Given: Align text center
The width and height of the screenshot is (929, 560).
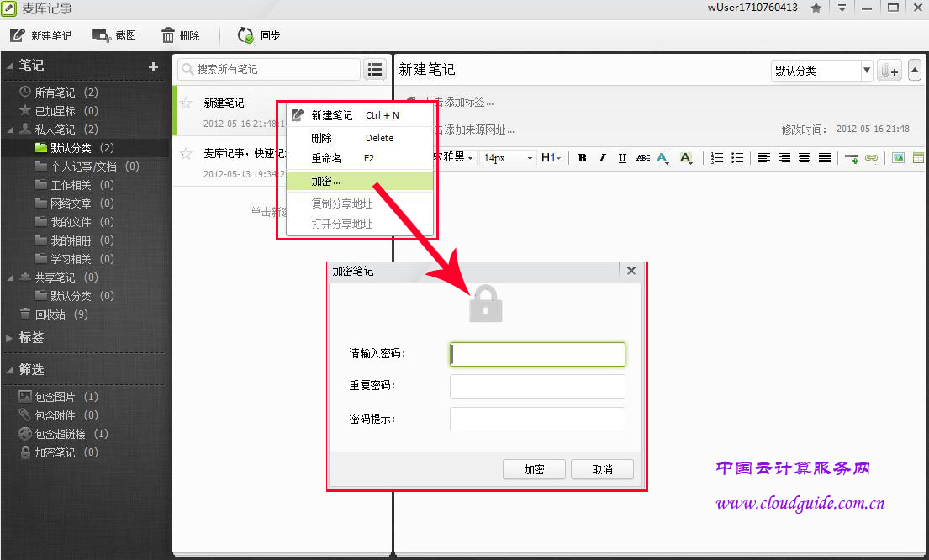Looking at the screenshot, I should coord(805,157).
